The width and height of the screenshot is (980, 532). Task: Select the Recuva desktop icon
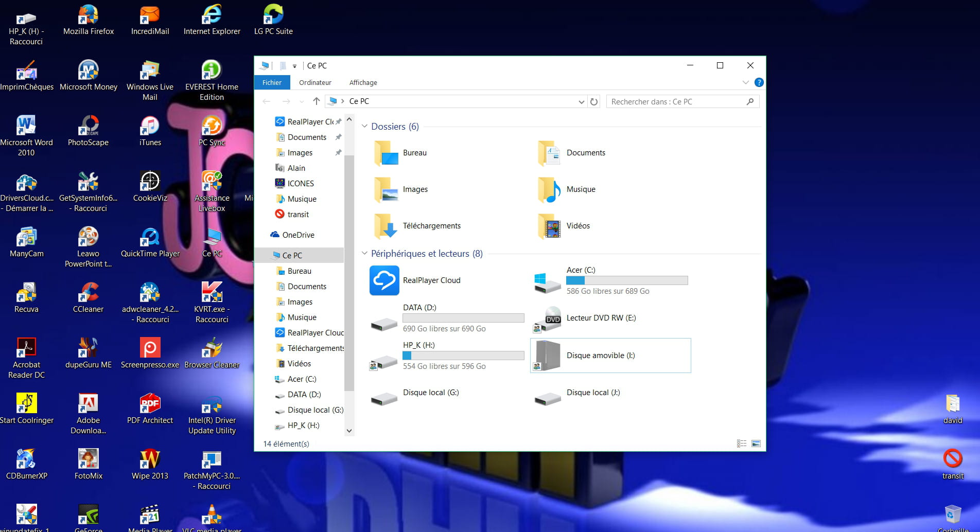click(26, 298)
